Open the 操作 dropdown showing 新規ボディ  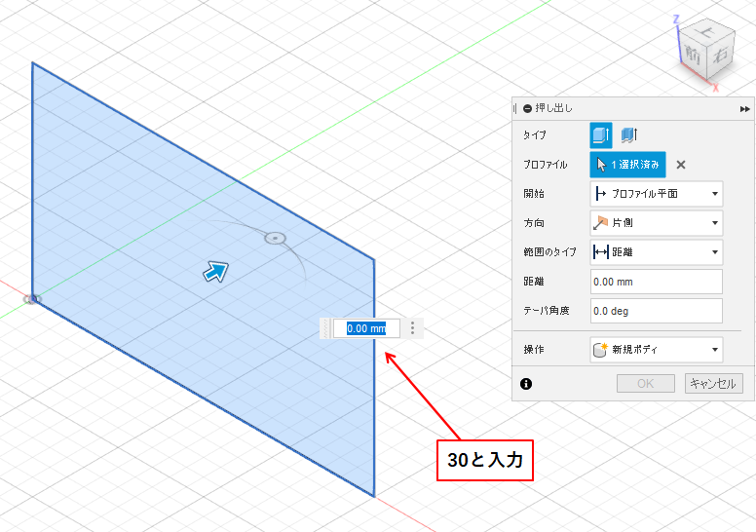click(657, 350)
